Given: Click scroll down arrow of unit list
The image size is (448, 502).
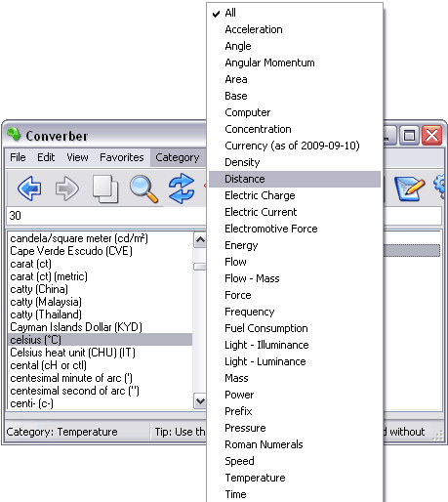Looking at the screenshot, I should (200, 400).
